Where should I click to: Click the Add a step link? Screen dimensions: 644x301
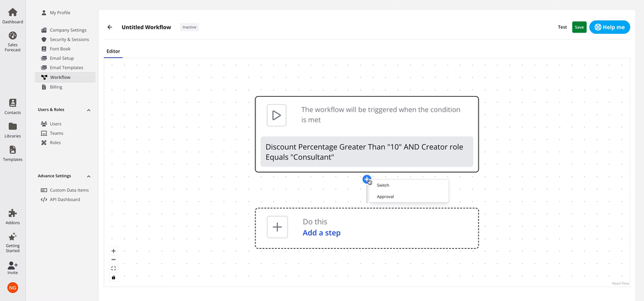pos(321,233)
